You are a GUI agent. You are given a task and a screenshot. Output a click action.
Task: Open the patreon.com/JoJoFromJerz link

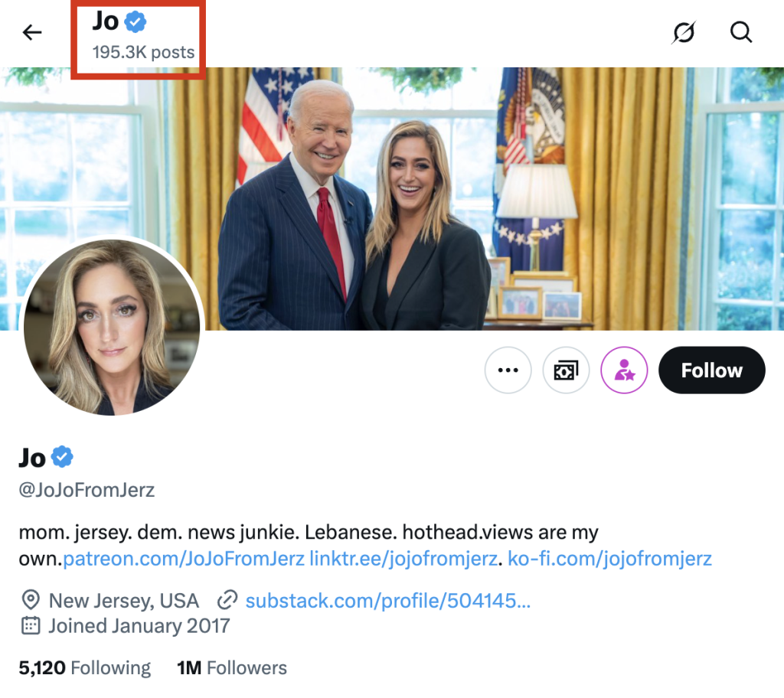click(x=184, y=559)
